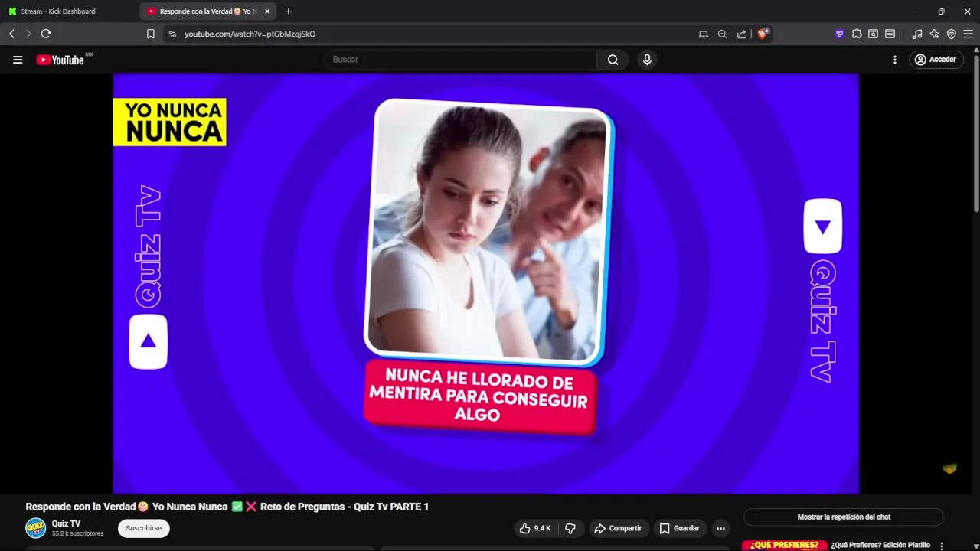
Task: Open more actions ellipsis under video
Action: (720, 528)
